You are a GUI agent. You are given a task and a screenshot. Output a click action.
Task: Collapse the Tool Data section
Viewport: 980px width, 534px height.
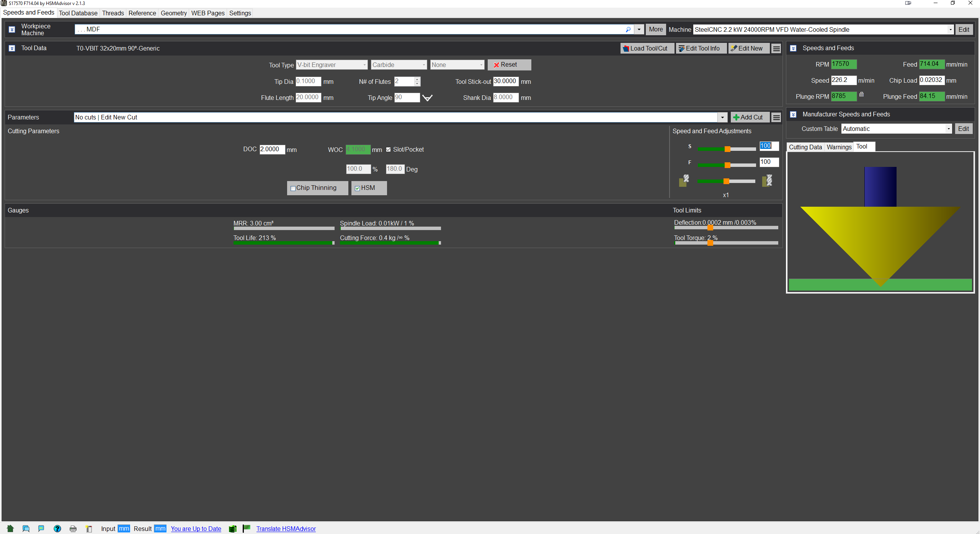(x=12, y=48)
